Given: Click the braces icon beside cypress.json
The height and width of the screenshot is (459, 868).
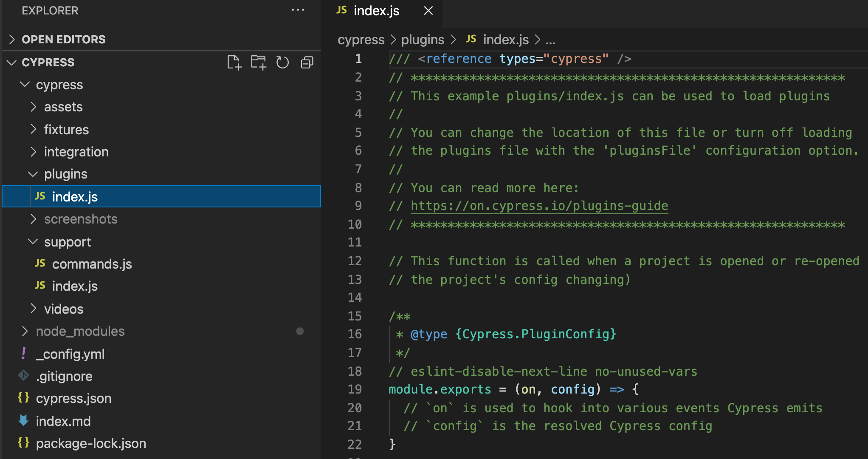Looking at the screenshot, I should pyautogui.click(x=24, y=398).
